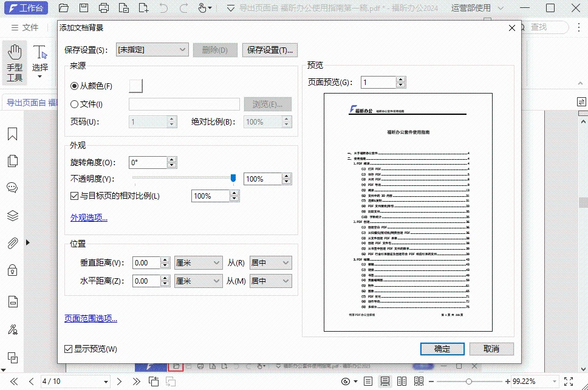Zoom in with plus button
Screen dimensions: 588x390
pyautogui.click(x=507, y=381)
